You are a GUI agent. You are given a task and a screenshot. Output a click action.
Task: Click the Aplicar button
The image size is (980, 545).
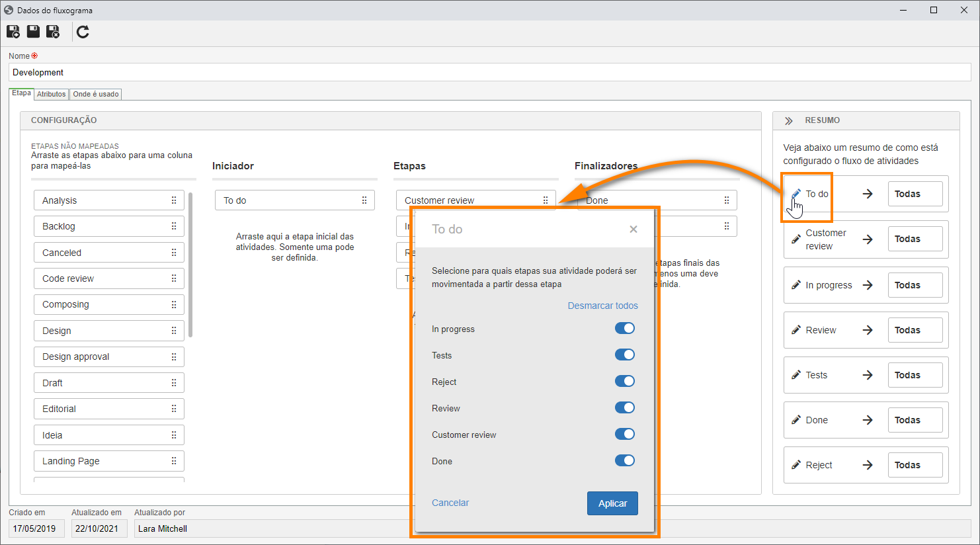pos(612,503)
